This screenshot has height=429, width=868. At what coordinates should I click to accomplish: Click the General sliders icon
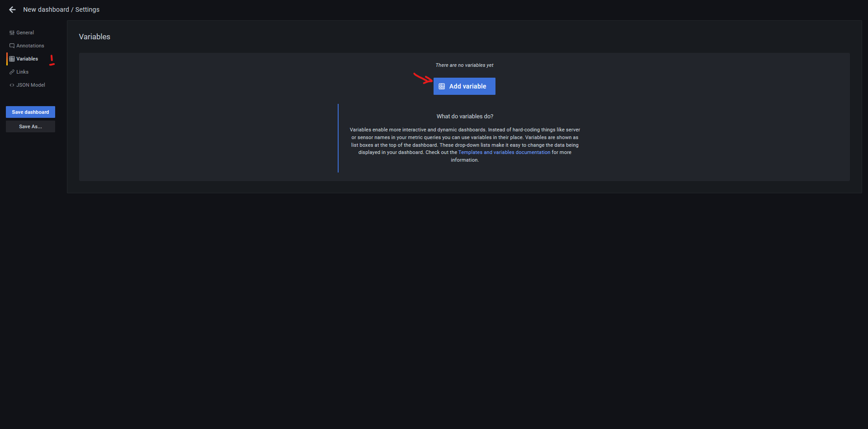[12, 33]
